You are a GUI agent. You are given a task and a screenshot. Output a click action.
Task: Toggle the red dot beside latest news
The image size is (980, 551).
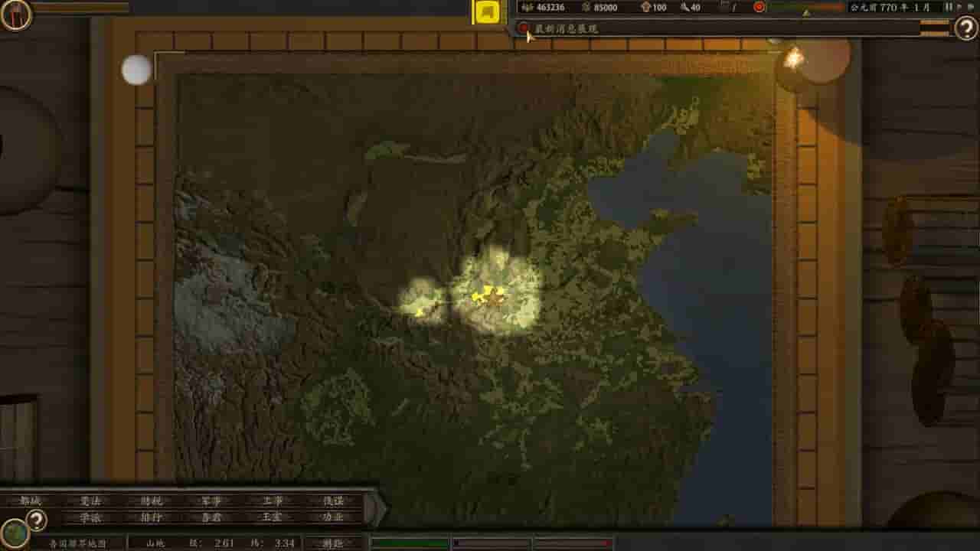point(524,28)
